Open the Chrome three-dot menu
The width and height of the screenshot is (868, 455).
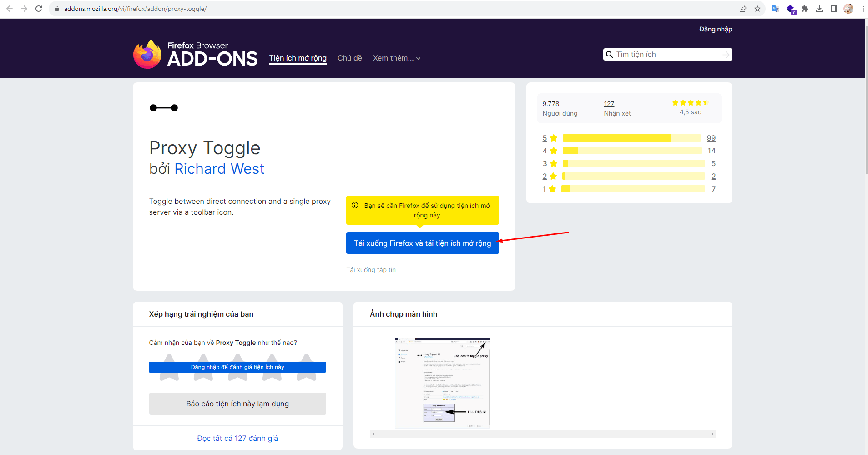[x=863, y=9]
